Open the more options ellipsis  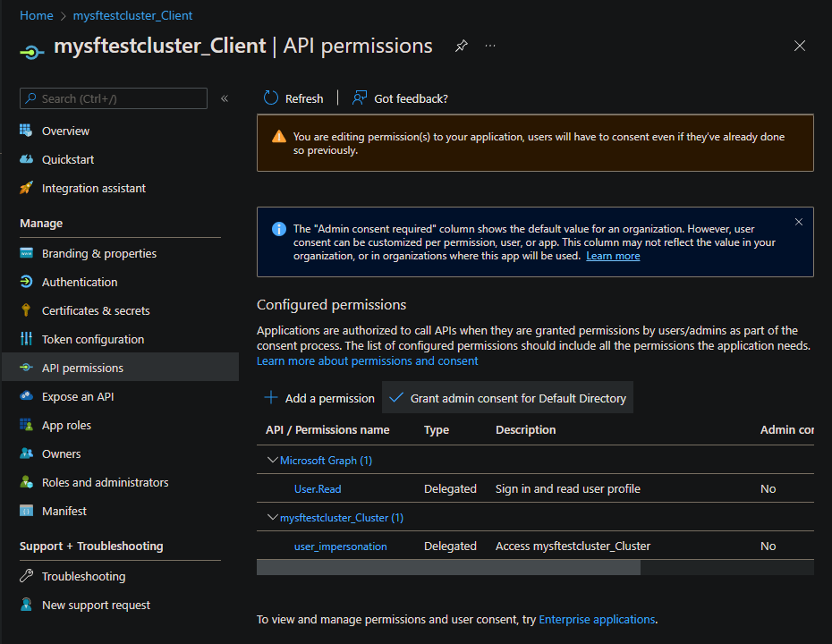click(x=490, y=46)
